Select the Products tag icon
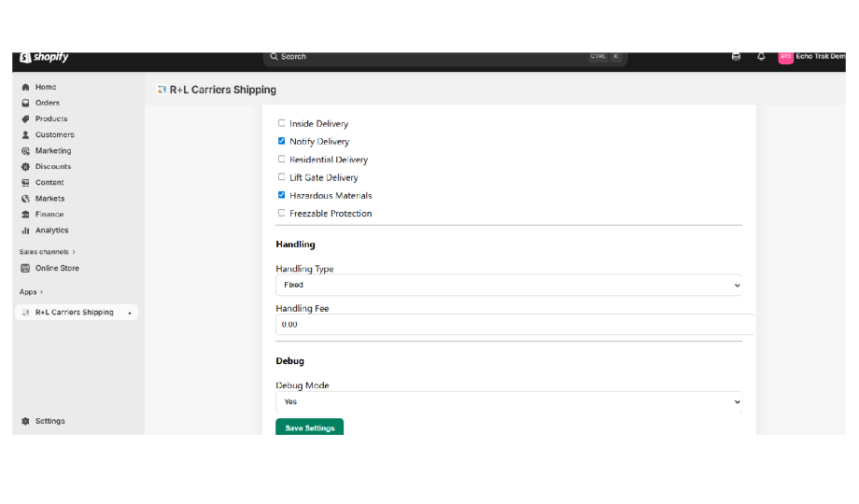Viewport: 859px width, 504px height. pos(25,119)
